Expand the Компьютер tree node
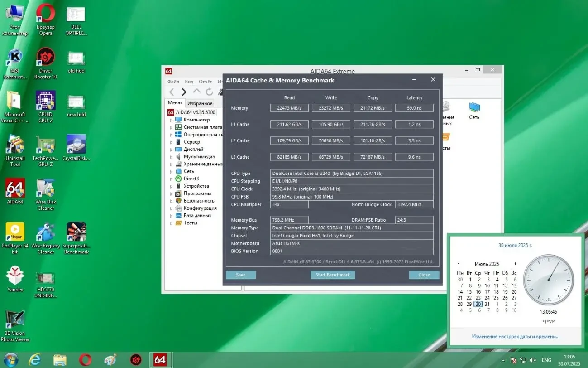The height and width of the screenshot is (368, 588). (171, 119)
